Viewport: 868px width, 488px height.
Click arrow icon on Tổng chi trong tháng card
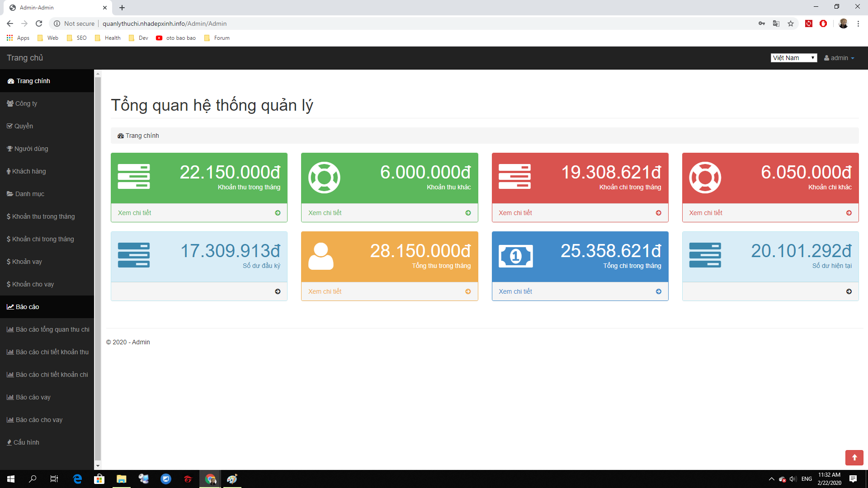tap(658, 291)
